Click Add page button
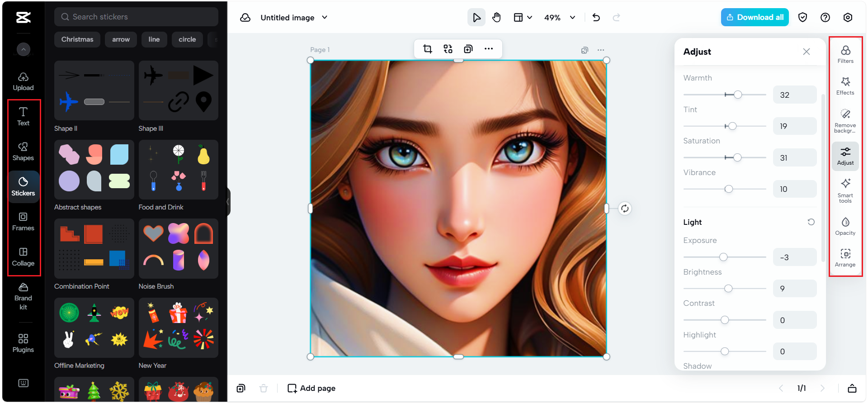Viewport: 868px width, 404px height. [311, 388]
